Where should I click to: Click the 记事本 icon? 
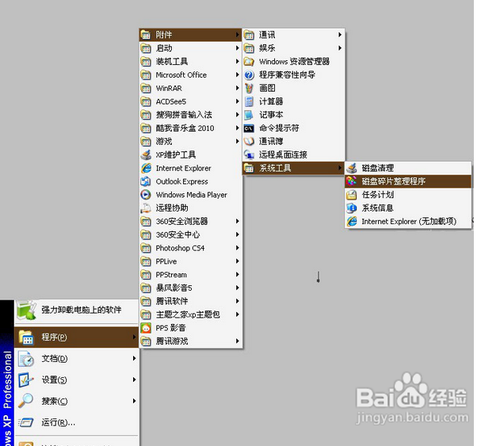pyautogui.click(x=249, y=115)
